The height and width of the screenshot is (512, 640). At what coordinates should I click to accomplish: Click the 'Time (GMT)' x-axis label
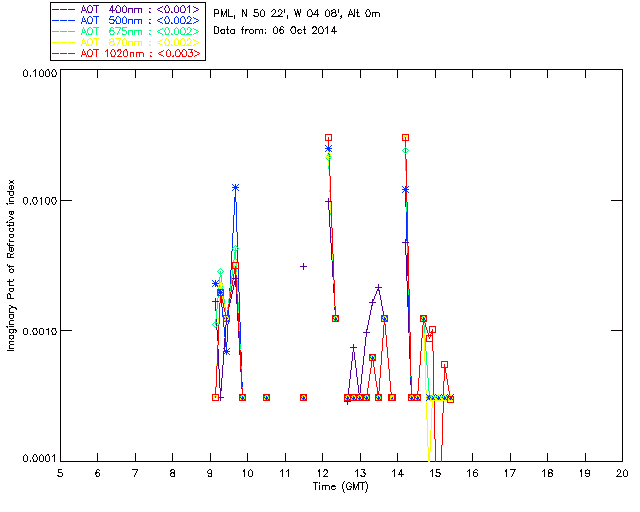(341, 487)
